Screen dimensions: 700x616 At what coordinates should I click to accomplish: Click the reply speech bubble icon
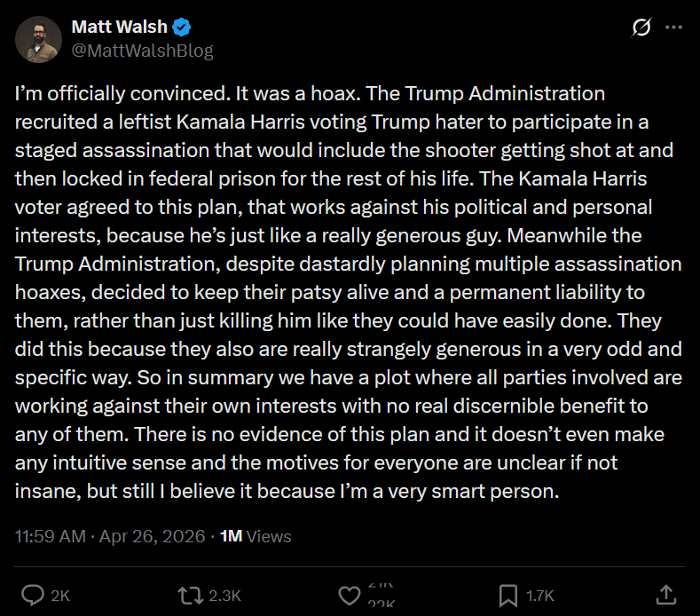[32, 594]
